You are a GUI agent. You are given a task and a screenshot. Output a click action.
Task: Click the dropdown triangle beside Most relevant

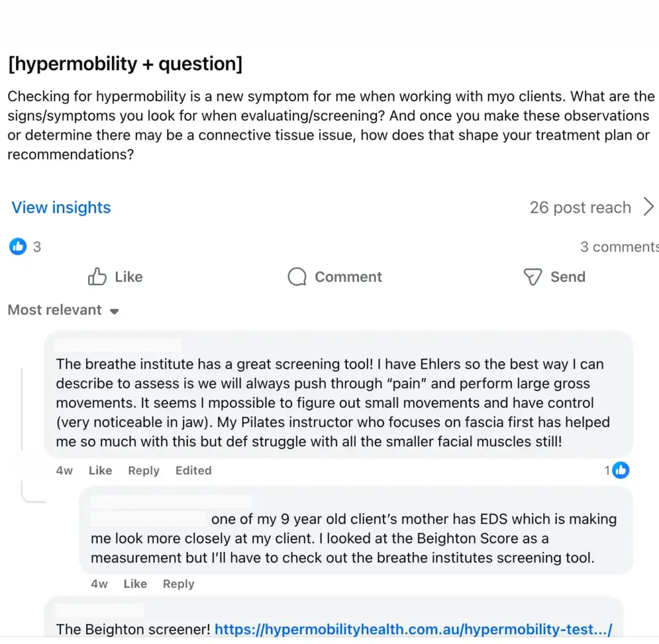click(x=115, y=311)
